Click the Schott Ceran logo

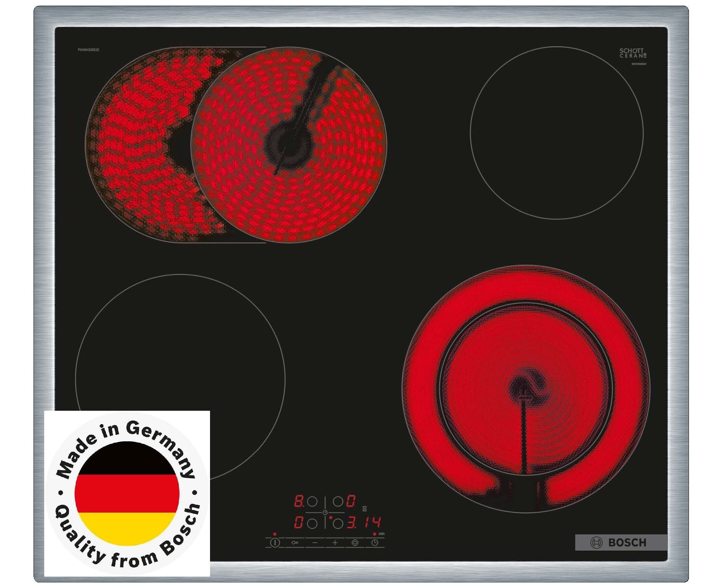pos(633,53)
